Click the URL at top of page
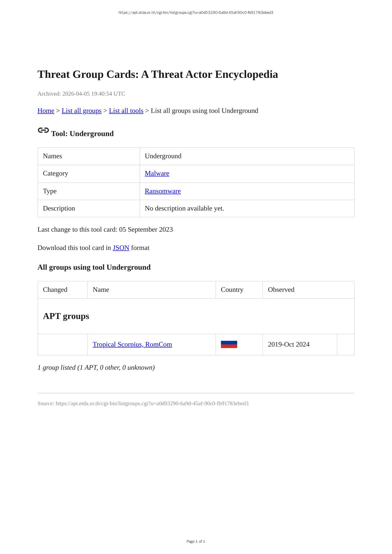392x554 pixels. [196, 13]
